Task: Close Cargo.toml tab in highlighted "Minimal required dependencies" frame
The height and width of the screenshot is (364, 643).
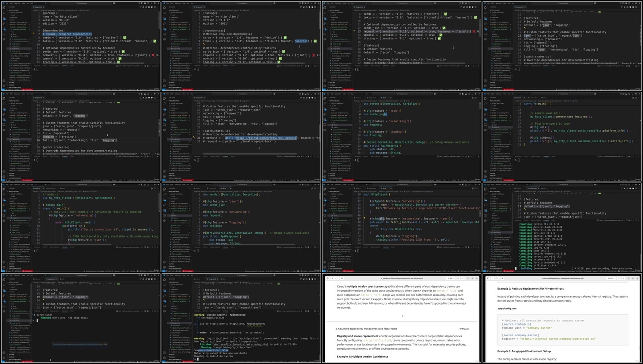Action: pos(44,7)
